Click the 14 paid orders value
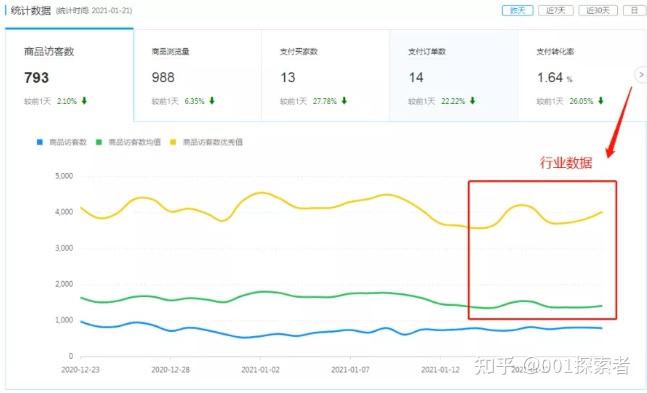647x393 pixels. click(x=416, y=78)
